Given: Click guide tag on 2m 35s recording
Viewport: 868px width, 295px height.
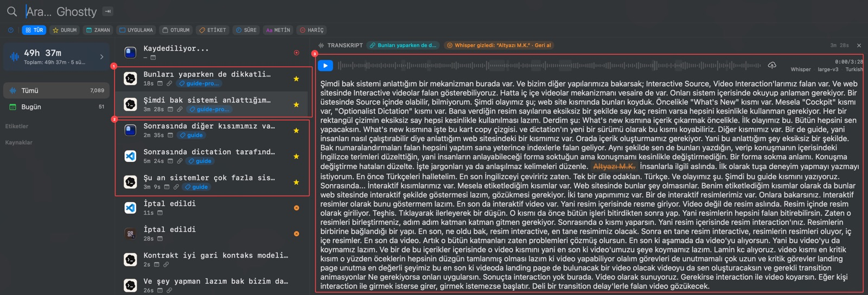Looking at the screenshot, I should 192,135.
